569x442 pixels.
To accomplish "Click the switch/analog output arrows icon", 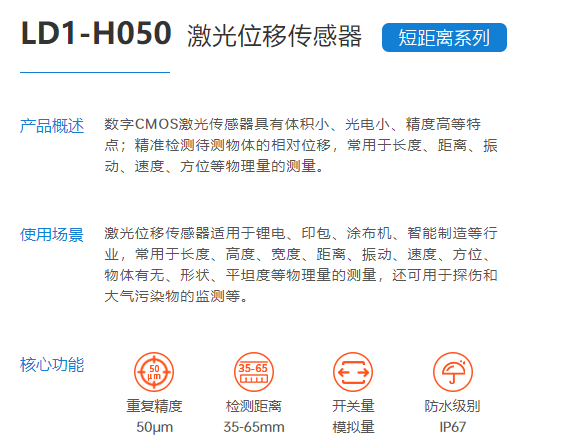I will (353, 372).
